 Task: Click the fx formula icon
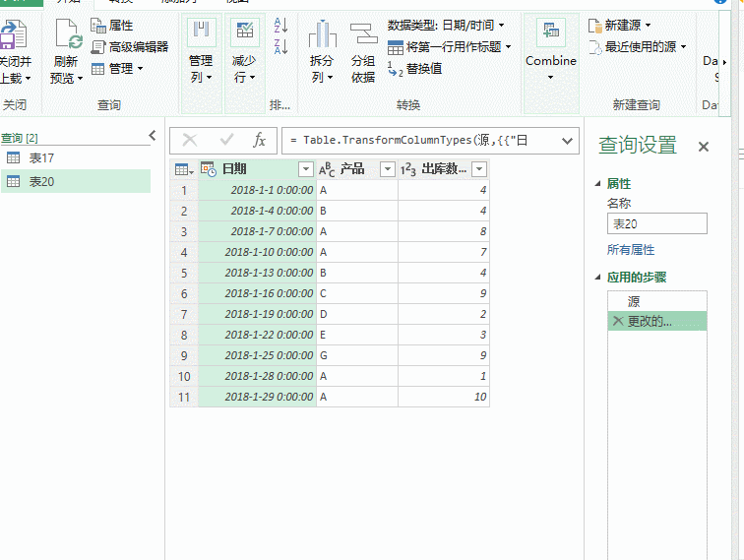(259, 141)
